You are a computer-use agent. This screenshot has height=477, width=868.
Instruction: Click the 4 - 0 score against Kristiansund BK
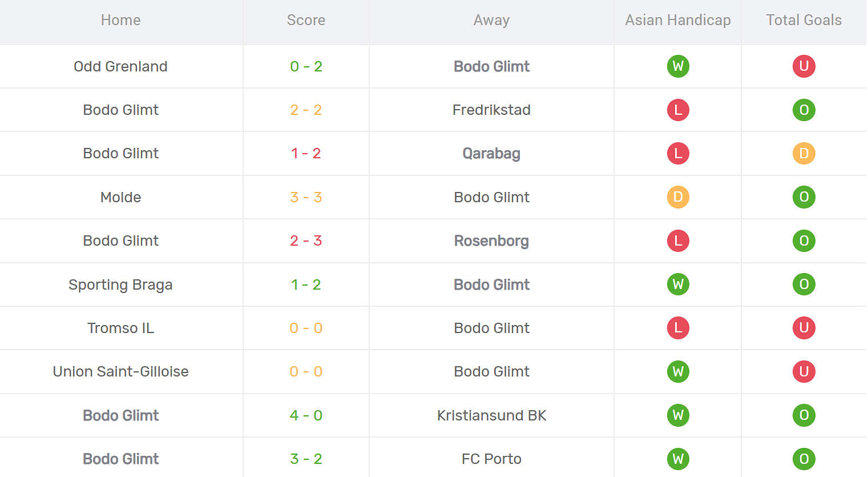[306, 415]
